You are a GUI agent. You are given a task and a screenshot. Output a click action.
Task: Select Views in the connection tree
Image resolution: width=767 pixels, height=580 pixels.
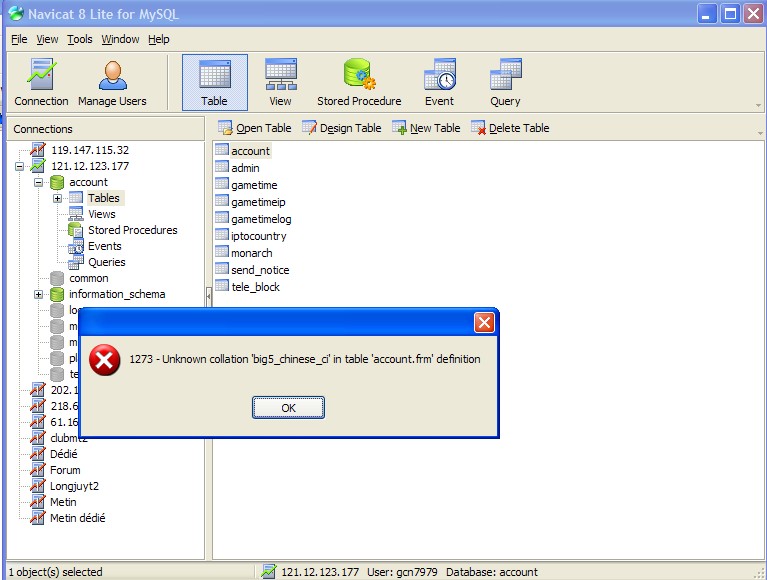pyautogui.click(x=102, y=214)
